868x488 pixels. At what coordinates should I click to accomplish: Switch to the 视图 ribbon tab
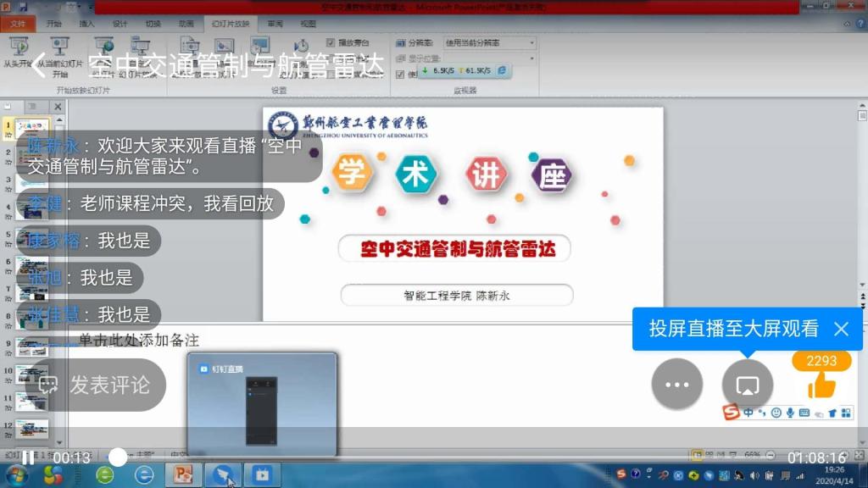tap(308, 24)
